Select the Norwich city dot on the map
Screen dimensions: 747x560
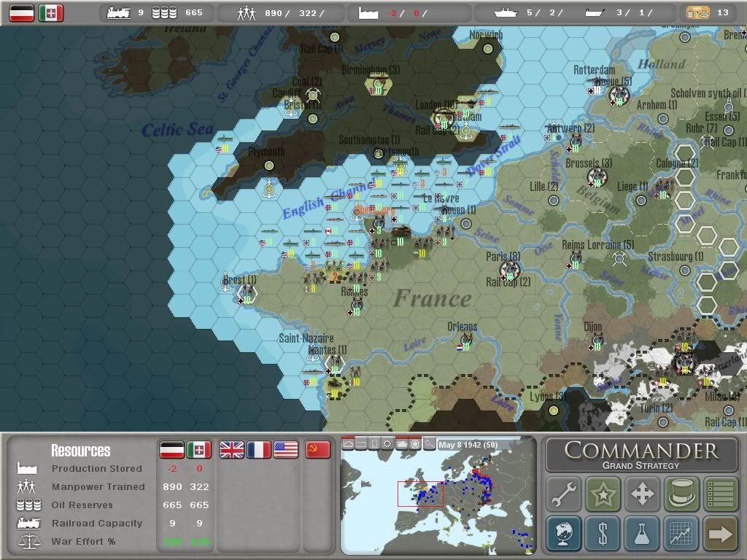click(488, 49)
